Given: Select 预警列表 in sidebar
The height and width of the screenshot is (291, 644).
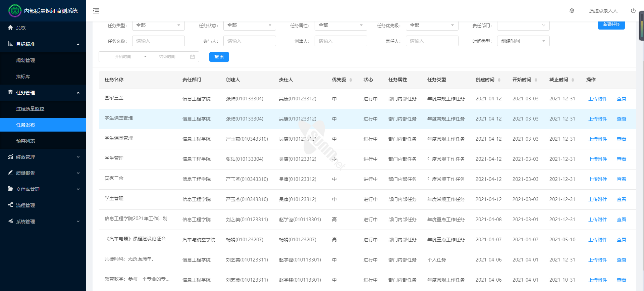Looking at the screenshot, I should [25, 141].
